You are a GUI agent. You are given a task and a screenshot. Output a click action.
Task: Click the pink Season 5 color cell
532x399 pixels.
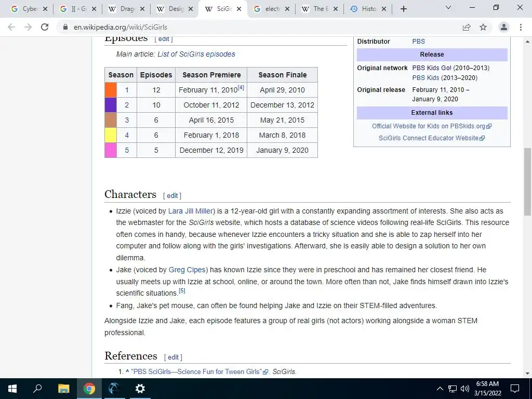[111, 150]
